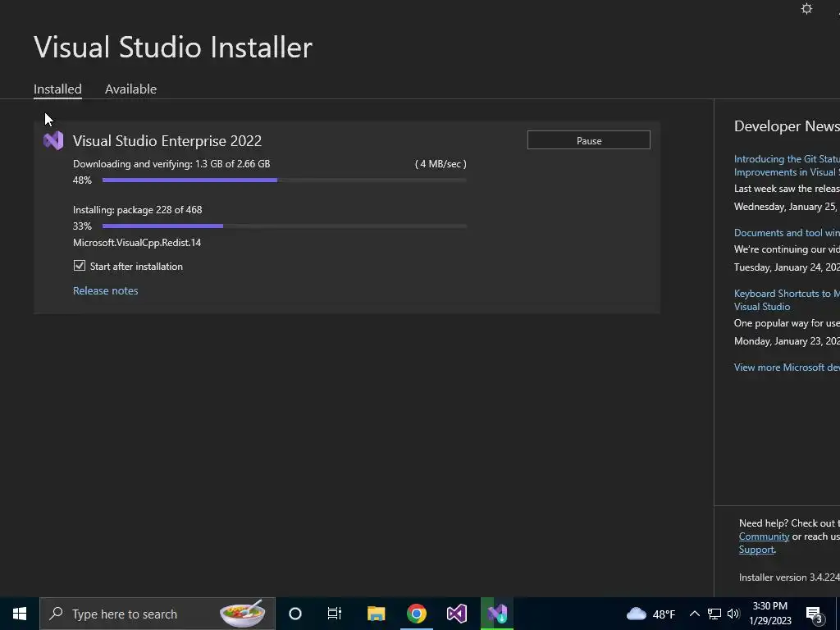Click the taskbar search box
This screenshot has width=840, height=630.
click(157, 614)
